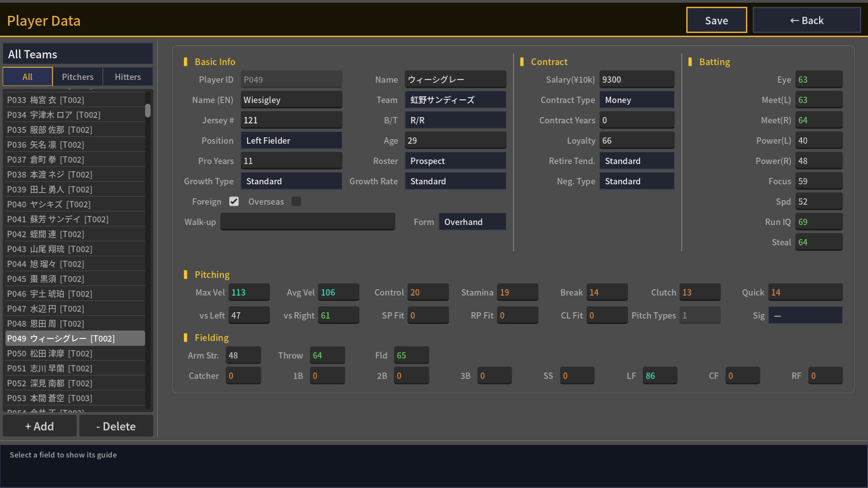This screenshot has height=488, width=868.
Task: Click the Save button
Action: point(717,20)
